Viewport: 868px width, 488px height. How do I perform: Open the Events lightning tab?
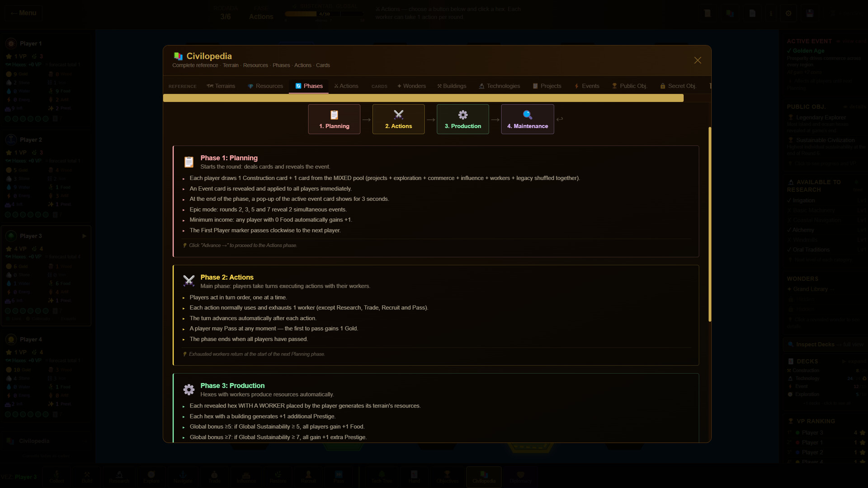pyautogui.click(x=587, y=86)
